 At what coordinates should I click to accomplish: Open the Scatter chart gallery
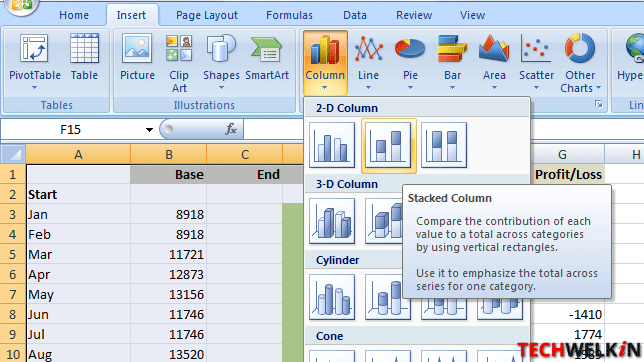(536, 62)
